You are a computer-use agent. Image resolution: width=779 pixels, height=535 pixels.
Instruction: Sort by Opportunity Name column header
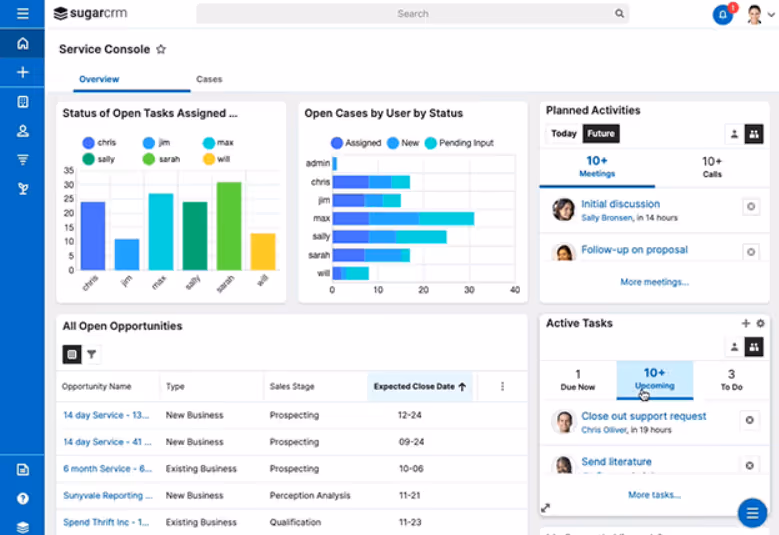(96, 386)
